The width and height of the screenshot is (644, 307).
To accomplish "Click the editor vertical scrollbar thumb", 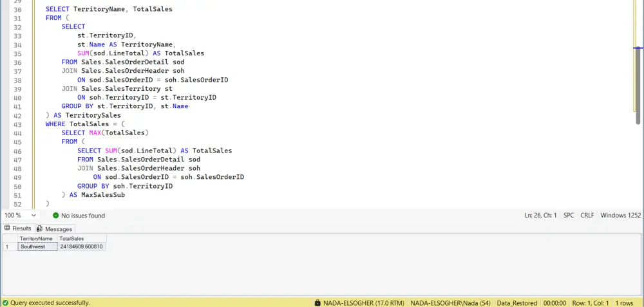I will 638,86.
